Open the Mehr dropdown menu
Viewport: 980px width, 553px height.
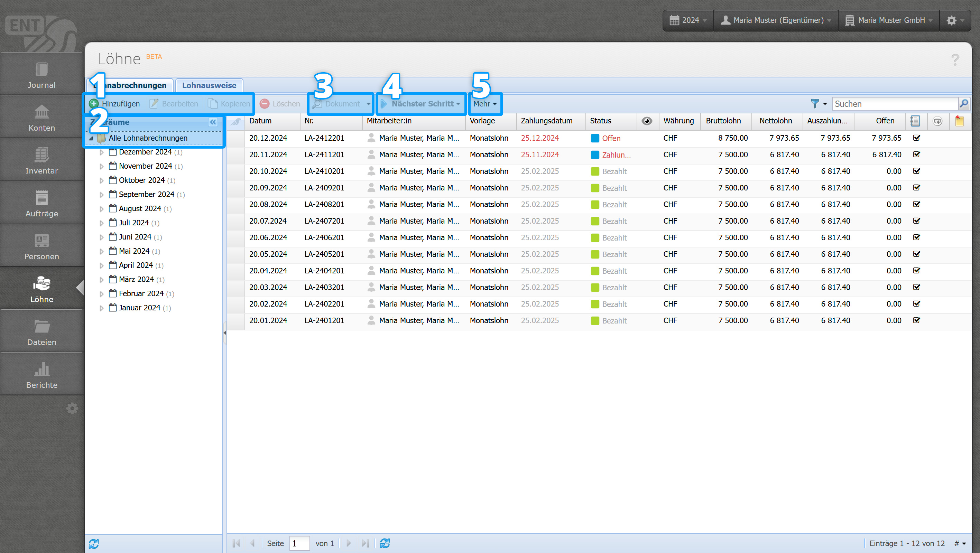(485, 103)
